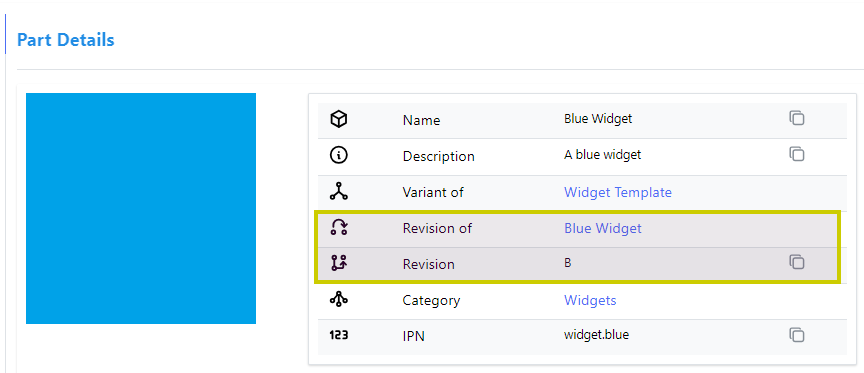This screenshot has height=373, width=864.
Task: Copy the IPN widget.blue value
Action: (796, 334)
